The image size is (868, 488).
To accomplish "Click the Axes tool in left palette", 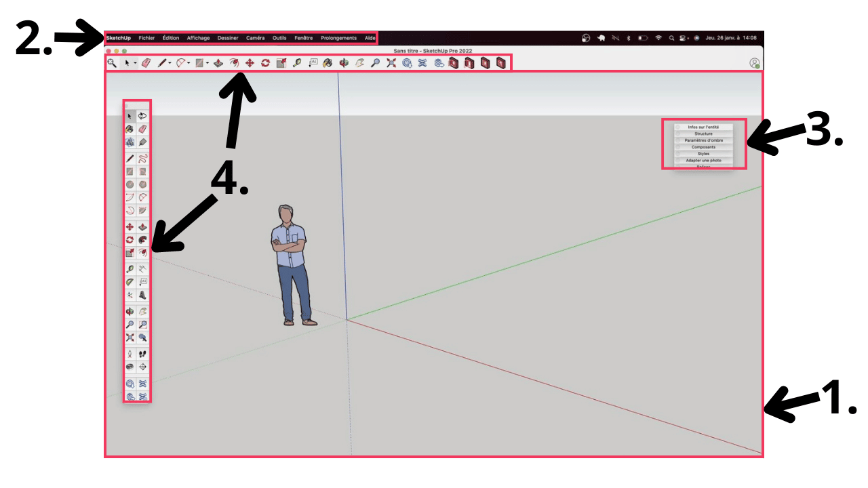I will tap(130, 294).
